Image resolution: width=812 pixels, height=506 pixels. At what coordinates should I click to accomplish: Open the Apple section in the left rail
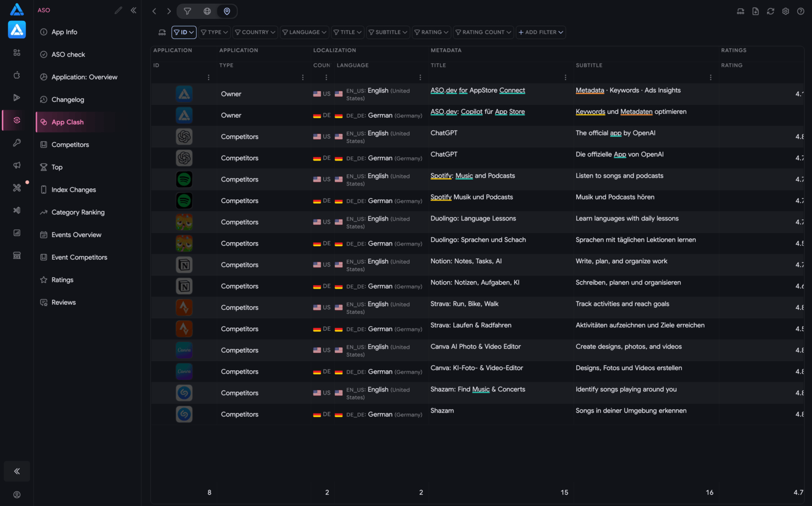(x=17, y=75)
